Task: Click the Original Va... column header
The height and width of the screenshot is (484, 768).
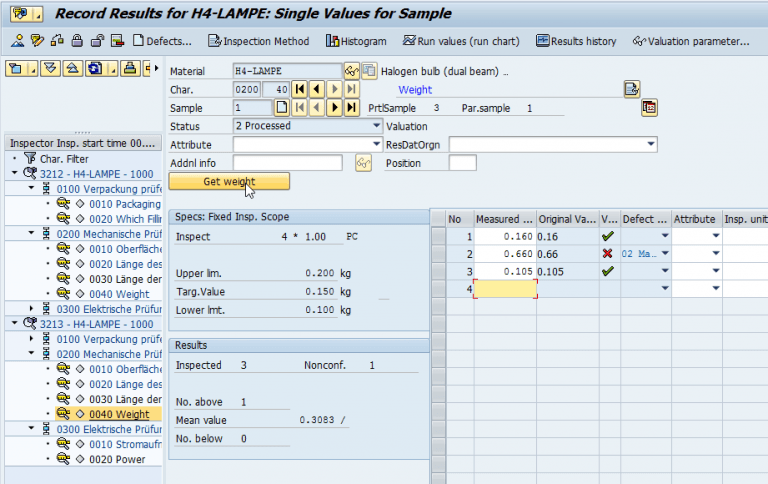Action: [568, 219]
